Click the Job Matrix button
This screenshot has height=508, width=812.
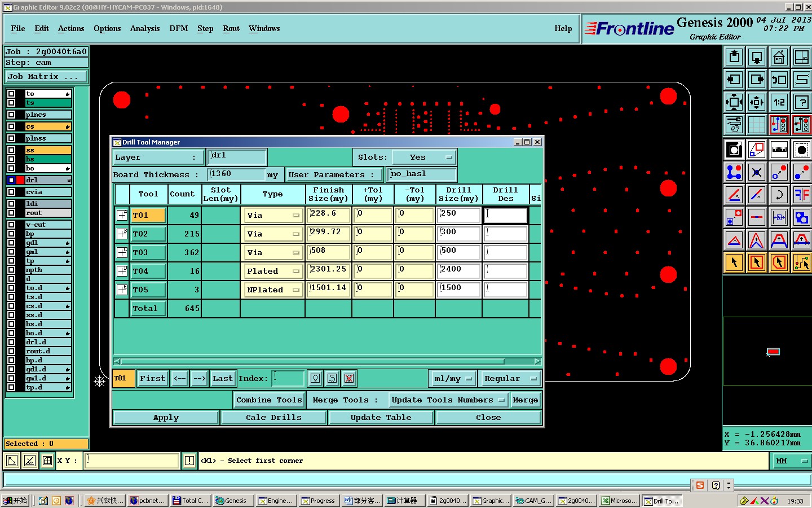(x=46, y=76)
